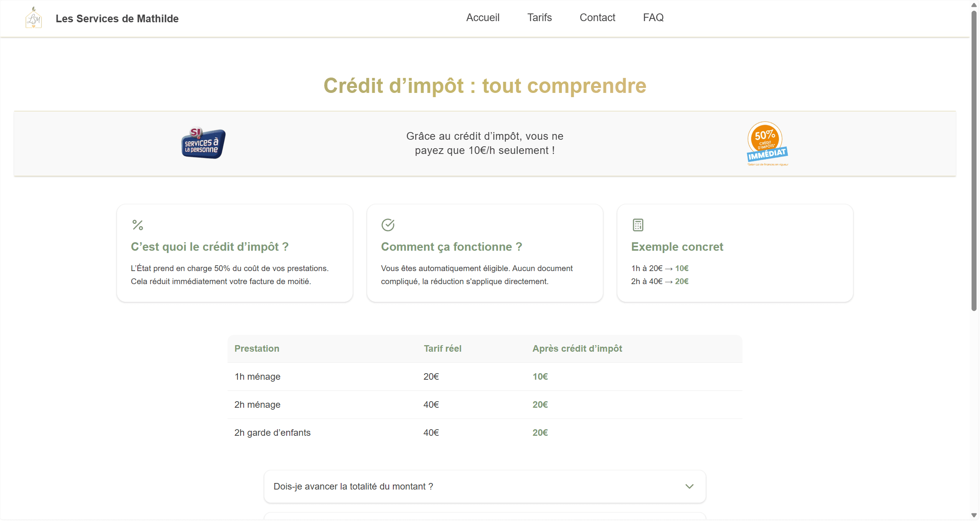Open the Contact page link
980x521 pixels.
pyautogui.click(x=597, y=18)
